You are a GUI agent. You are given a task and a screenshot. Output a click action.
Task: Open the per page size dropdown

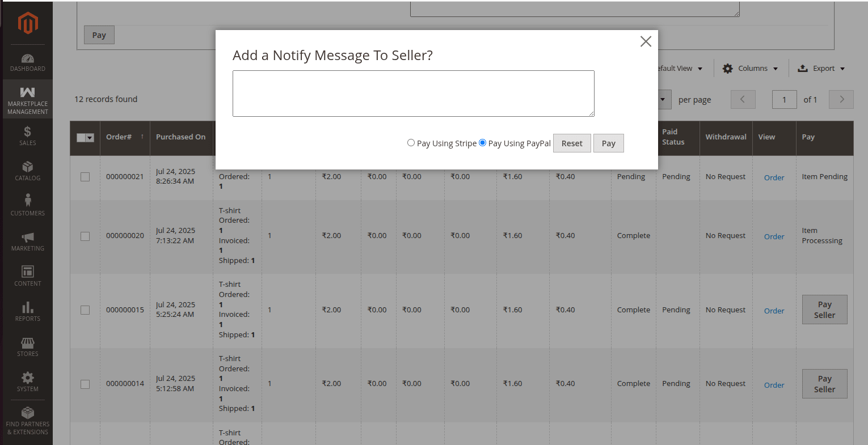pyautogui.click(x=663, y=99)
